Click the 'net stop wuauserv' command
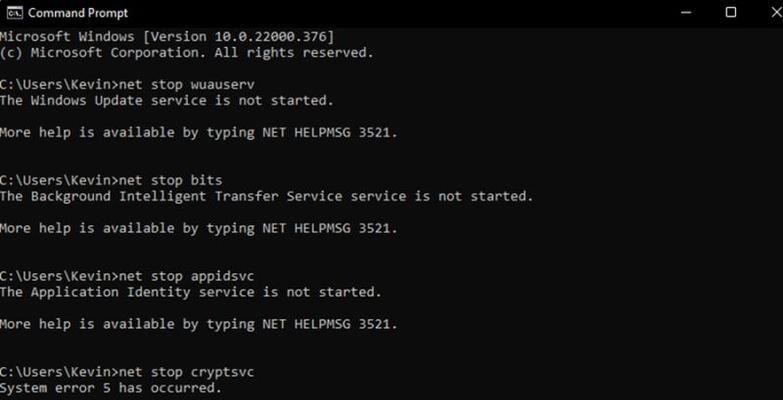Screen dimensions: 783x400 (187, 84)
